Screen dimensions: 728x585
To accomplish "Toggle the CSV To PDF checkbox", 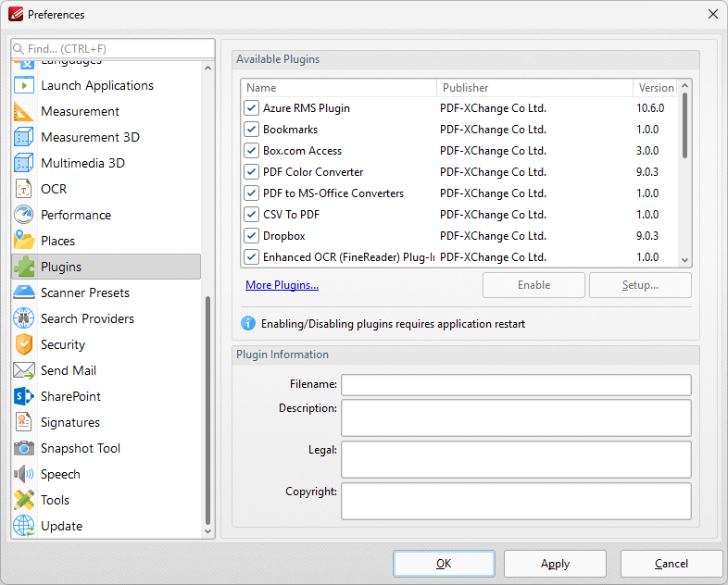I will 251,215.
